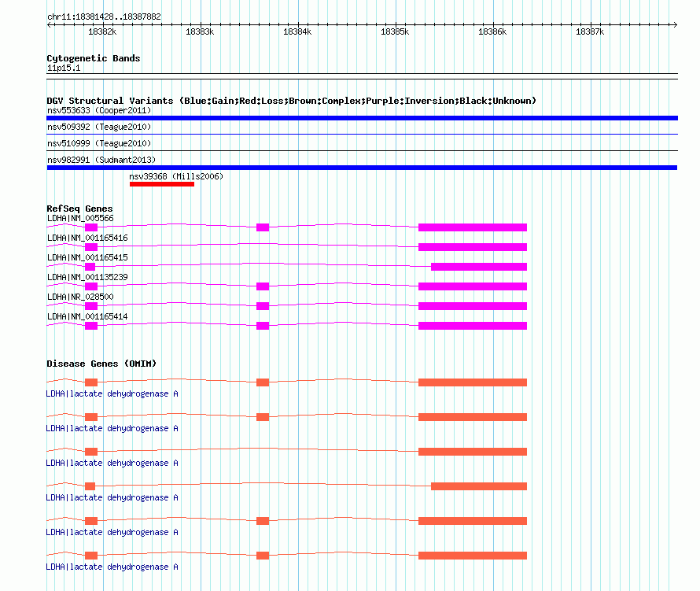Click the 11p15.1 band label
The width and height of the screenshot is (700, 591).
[64, 68]
